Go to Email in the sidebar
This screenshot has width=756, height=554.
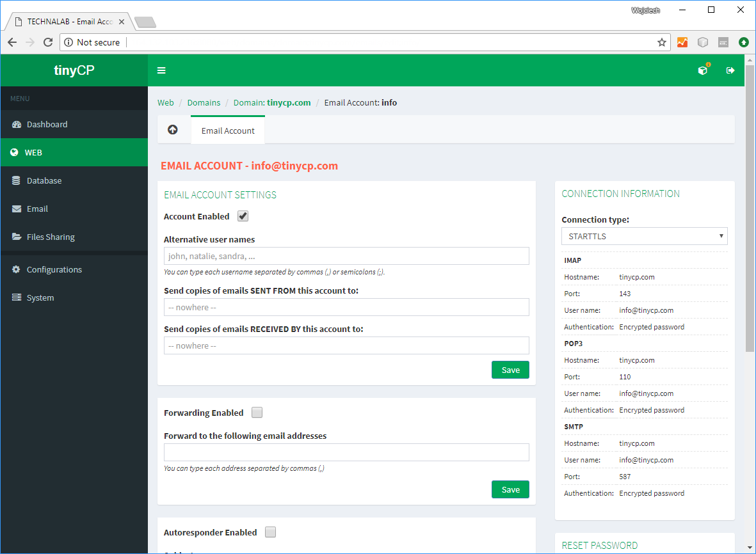pyautogui.click(x=74, y=209)
